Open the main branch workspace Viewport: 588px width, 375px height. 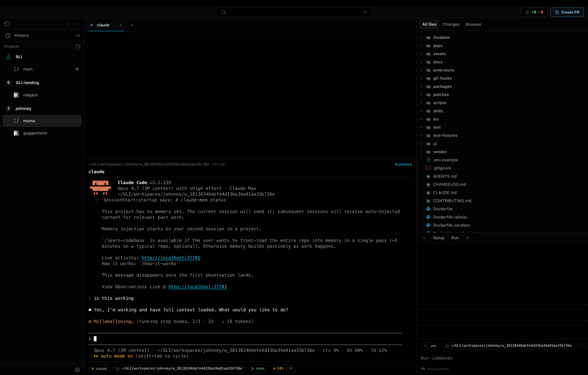point(42,69)
